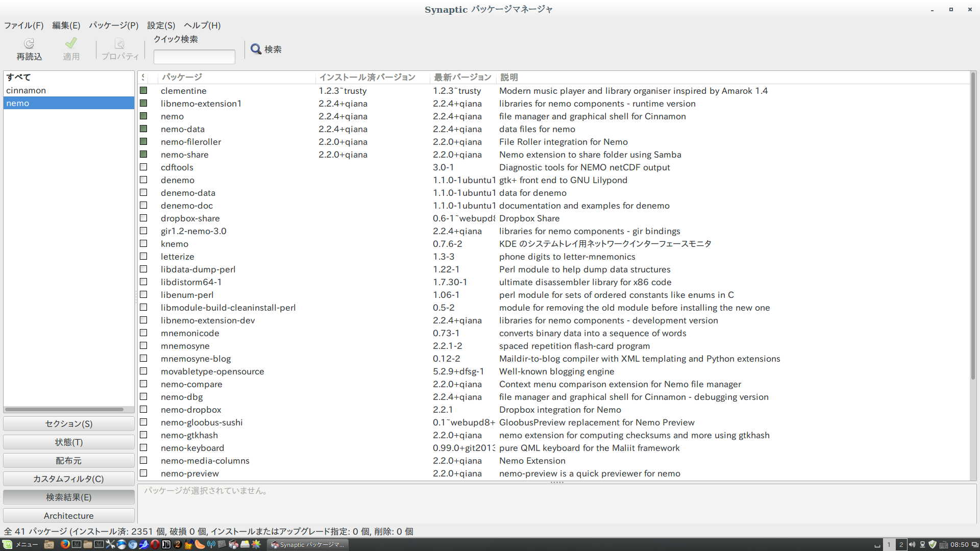Screen dimensions: 980x551
Task: Launch Opera from the taskbar
Action: pyautogui.click(x=155, y=544)
